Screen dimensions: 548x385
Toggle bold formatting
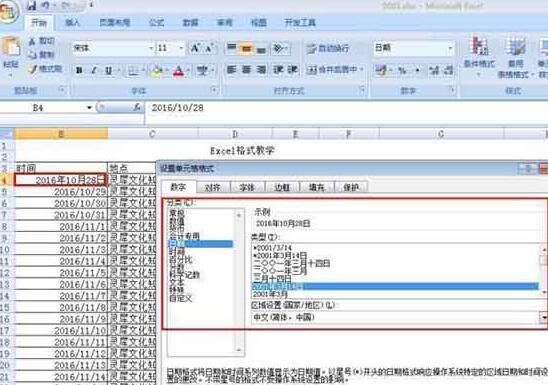click(79, 71)
